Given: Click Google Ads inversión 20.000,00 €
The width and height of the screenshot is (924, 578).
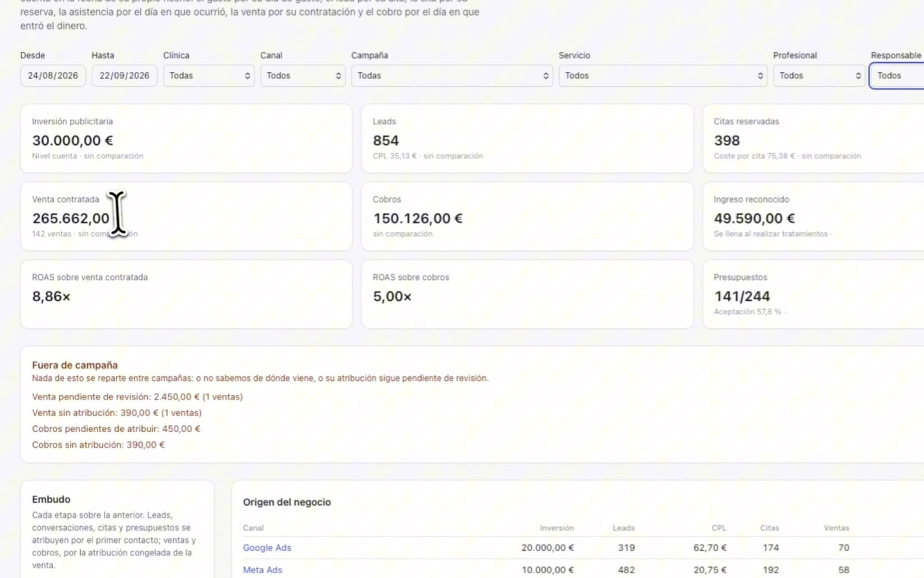Looking at the screenshot, I should [x=547, y=547].
